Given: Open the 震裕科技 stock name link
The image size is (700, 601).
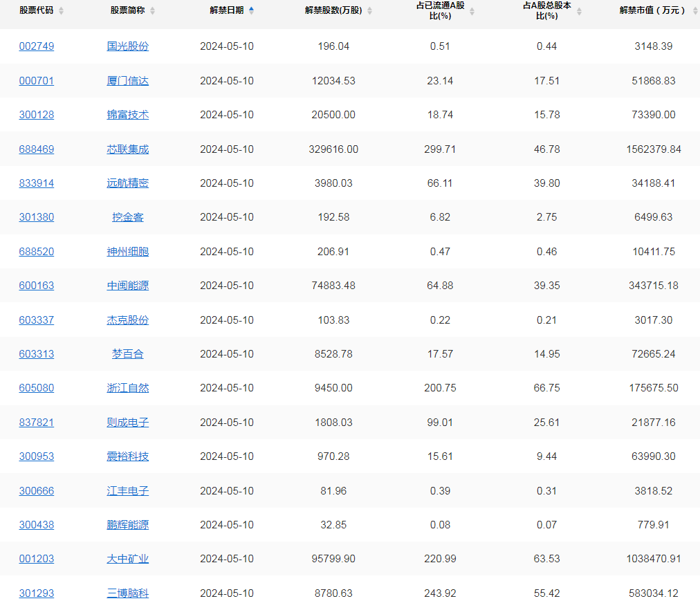Looking at the screenshot, I should (x=128, y=456).
